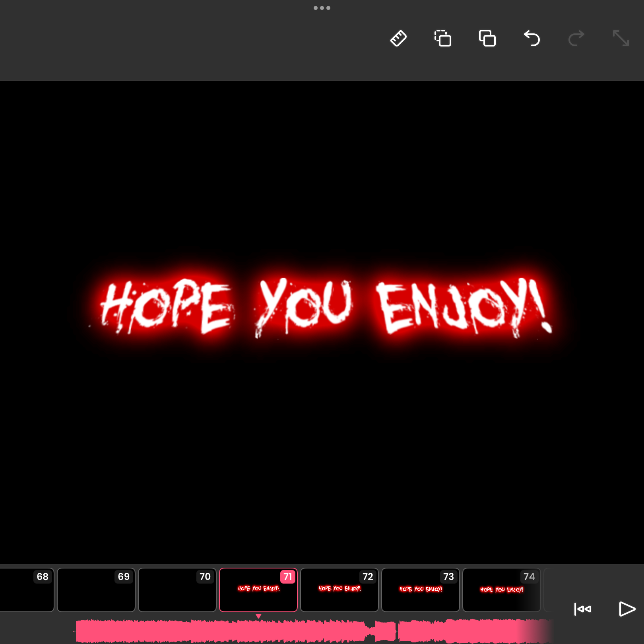
Task: Open the paste clipboard tool
Action: tap(443, 39)
